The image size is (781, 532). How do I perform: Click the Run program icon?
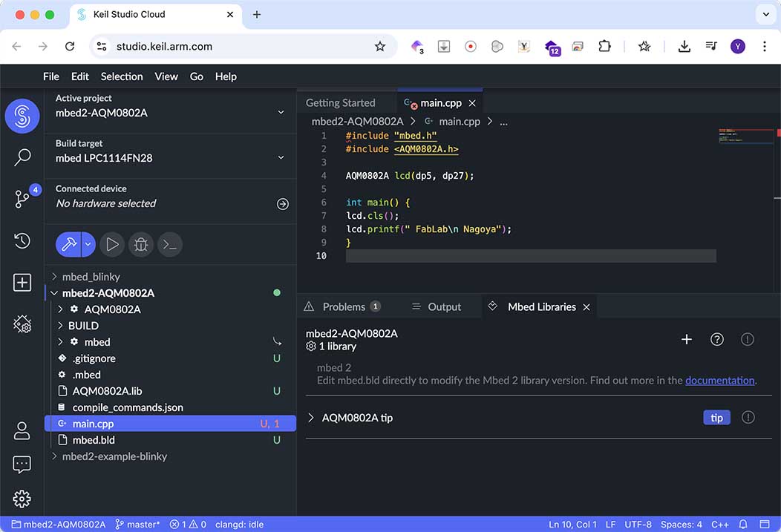[112, 244]
